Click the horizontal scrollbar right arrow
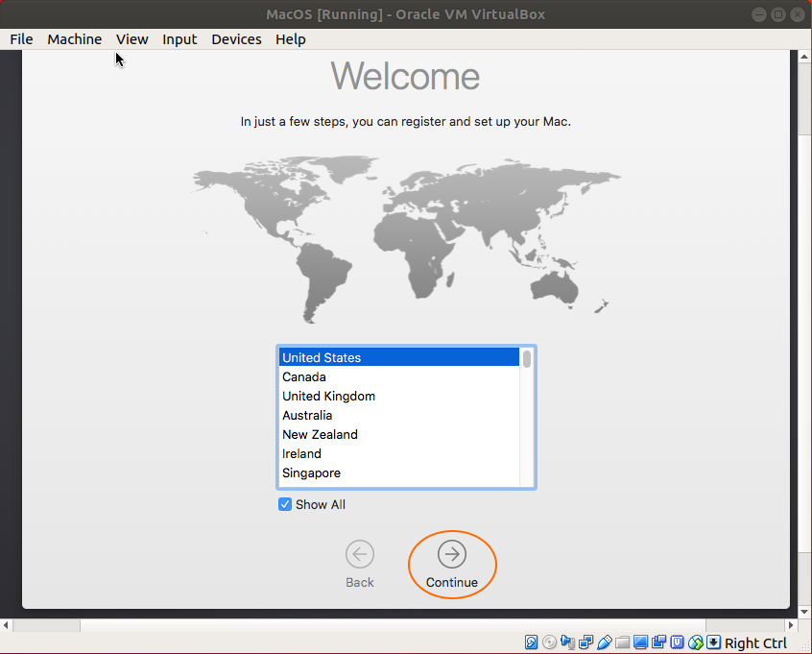 [x=791, y=625]
